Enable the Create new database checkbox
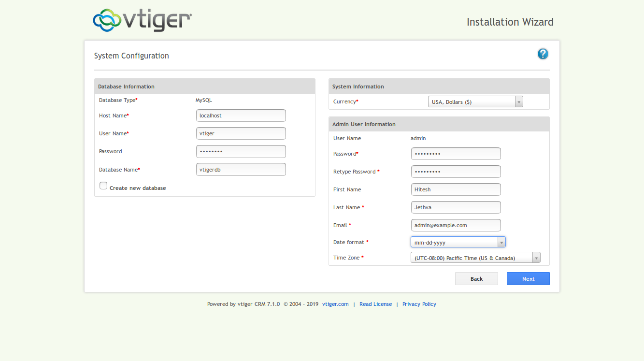The image size is (644, 361). click(x=103, y=186)
